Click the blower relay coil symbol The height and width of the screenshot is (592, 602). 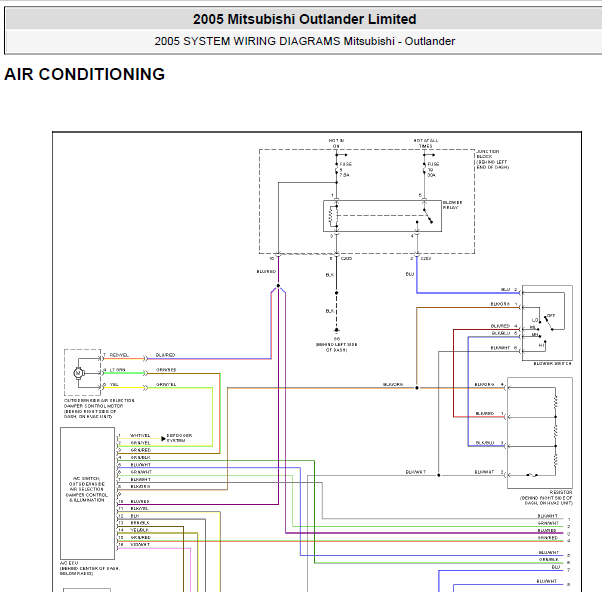[x=332, y=217]
